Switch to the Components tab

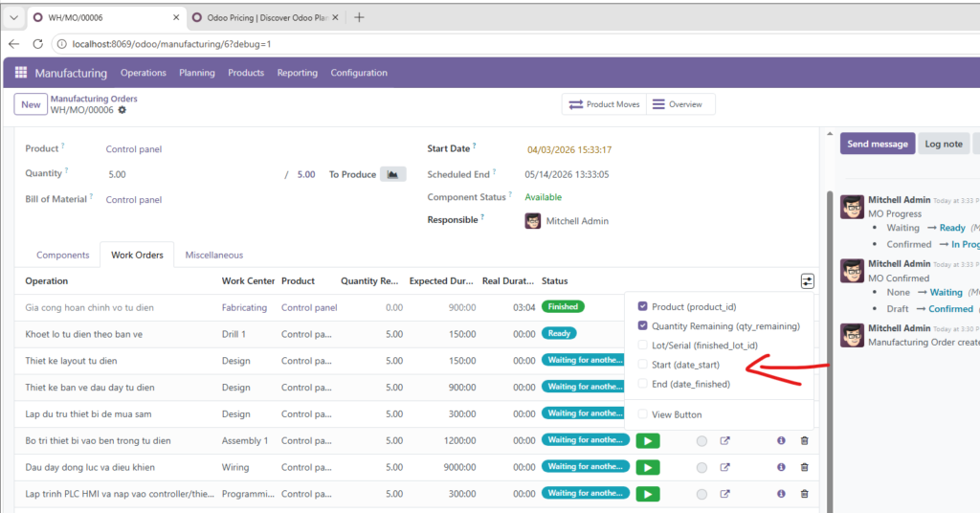pos(63,256)
